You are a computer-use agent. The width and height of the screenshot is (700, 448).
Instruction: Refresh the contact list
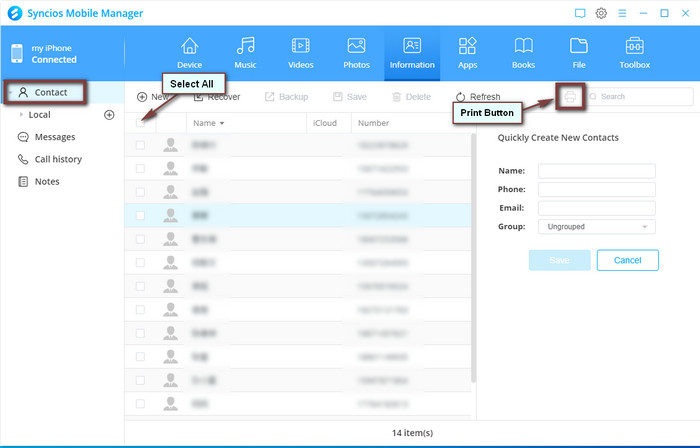tap(478, 97)
